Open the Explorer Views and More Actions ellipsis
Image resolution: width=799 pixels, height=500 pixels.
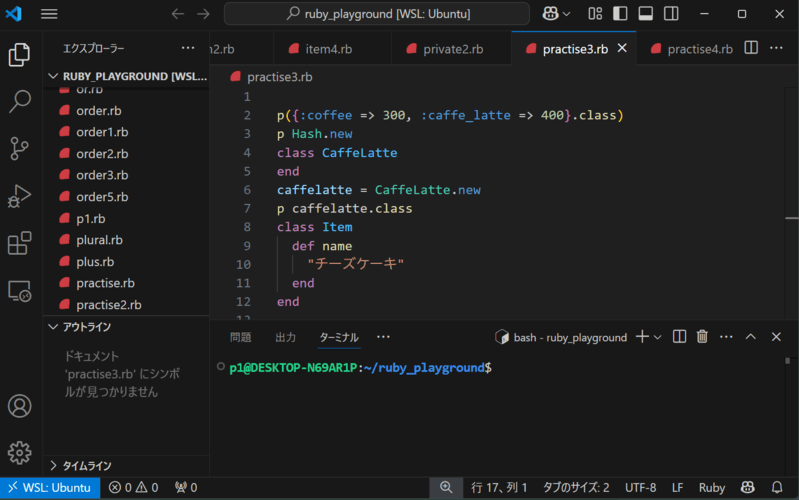click(188, 48)
